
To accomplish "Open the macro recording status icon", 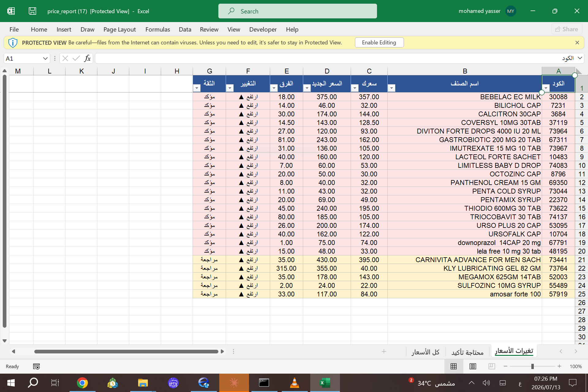I will pyautogui.click(x=36, y=366).
